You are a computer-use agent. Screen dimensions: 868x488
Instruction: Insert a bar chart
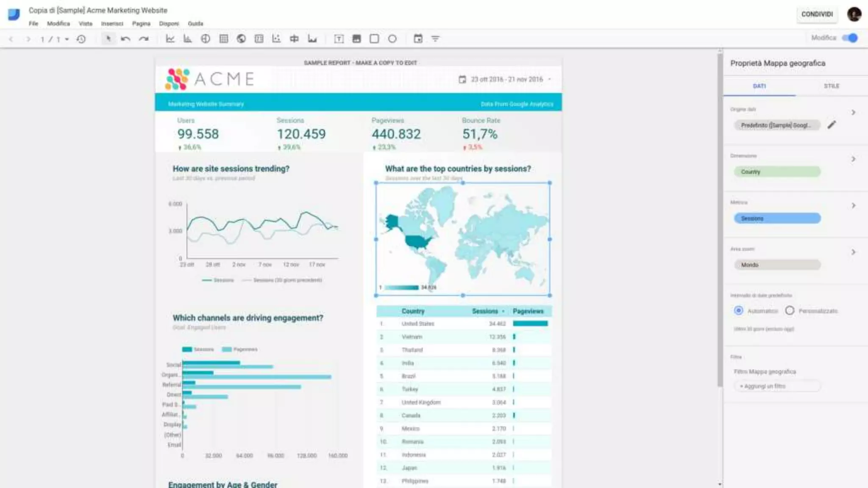[187, 39]
